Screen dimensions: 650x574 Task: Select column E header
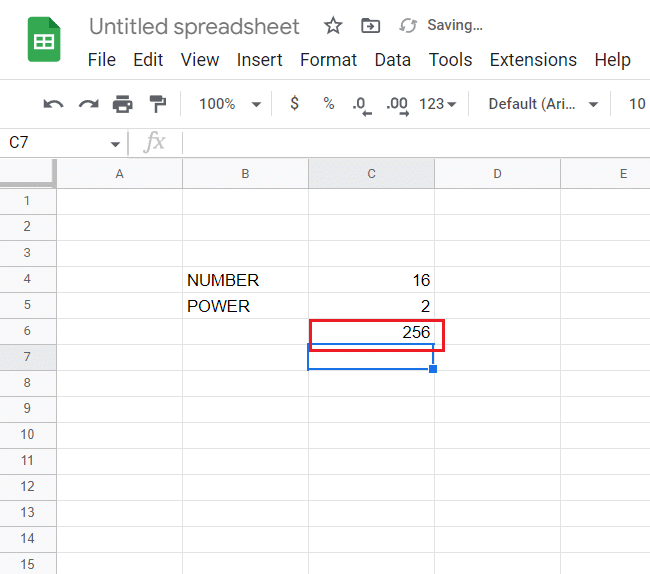606,174
